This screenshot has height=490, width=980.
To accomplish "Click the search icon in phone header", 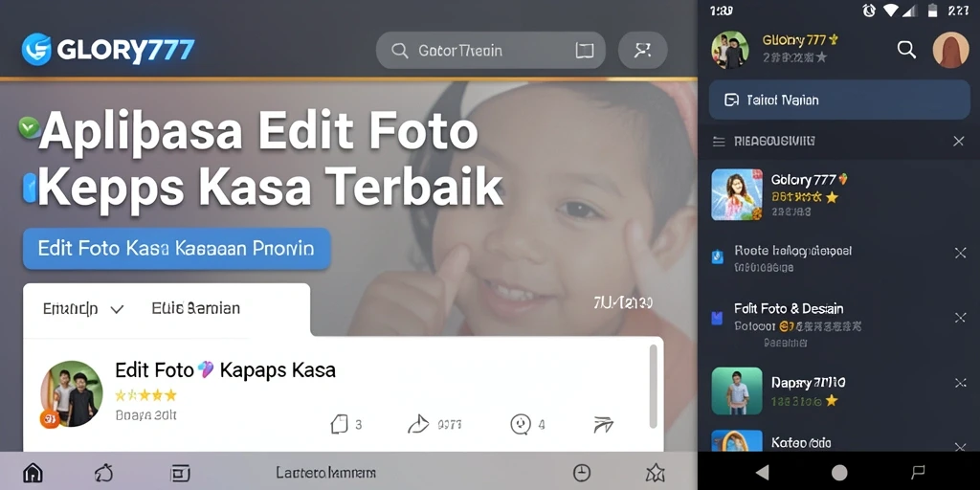I will [906, 50].
